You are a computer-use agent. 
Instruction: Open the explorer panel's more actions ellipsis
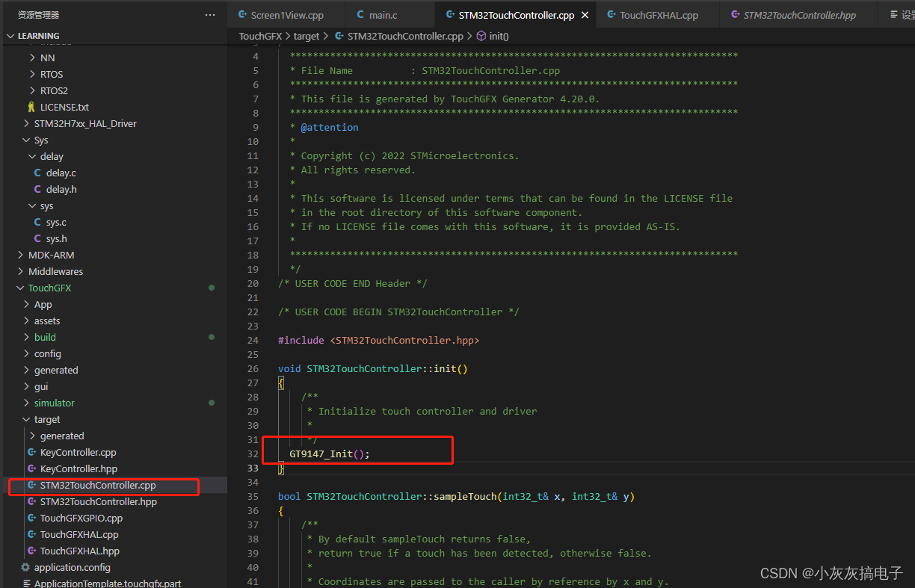pyautogui.click(x=211, y=15)
